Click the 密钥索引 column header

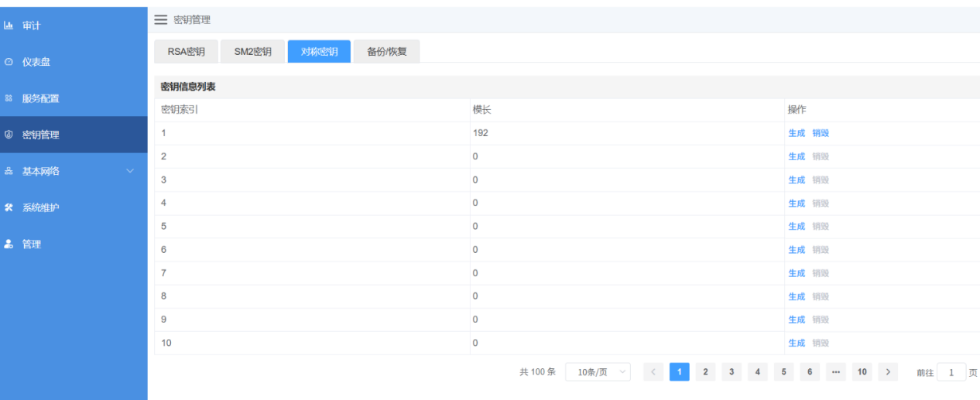[x=179, y=110]
